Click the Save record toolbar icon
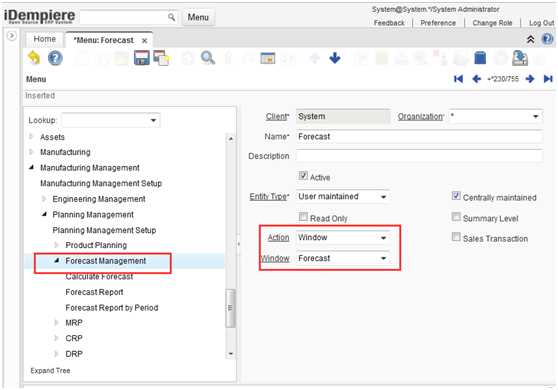The image size is (558, 390). (142, 58)
